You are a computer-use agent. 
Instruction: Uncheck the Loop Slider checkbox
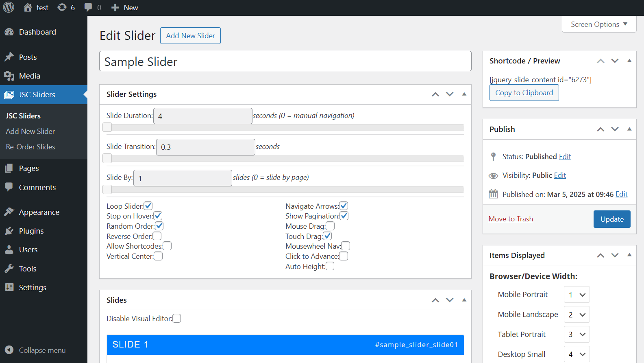click(148, 206)
